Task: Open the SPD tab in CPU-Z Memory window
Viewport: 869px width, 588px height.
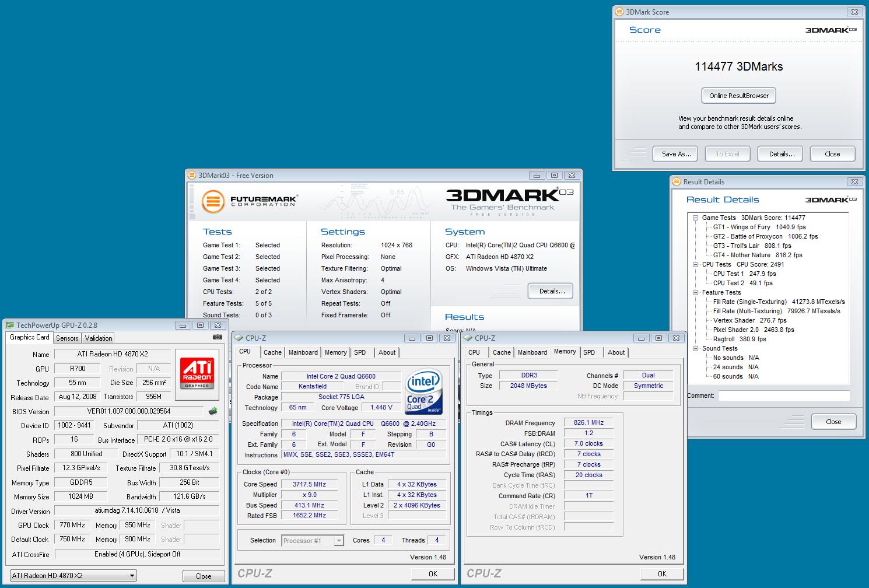Action: pos(590,352)
